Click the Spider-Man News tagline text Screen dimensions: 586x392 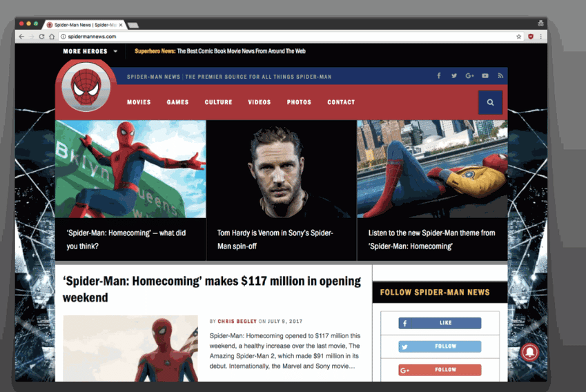(x=229, y=77)
